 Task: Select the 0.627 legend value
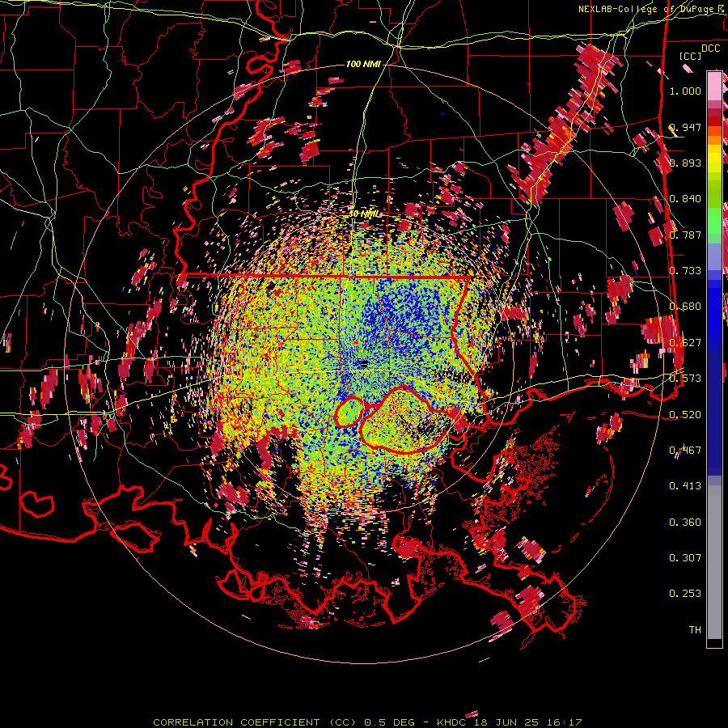coord(685,343)
